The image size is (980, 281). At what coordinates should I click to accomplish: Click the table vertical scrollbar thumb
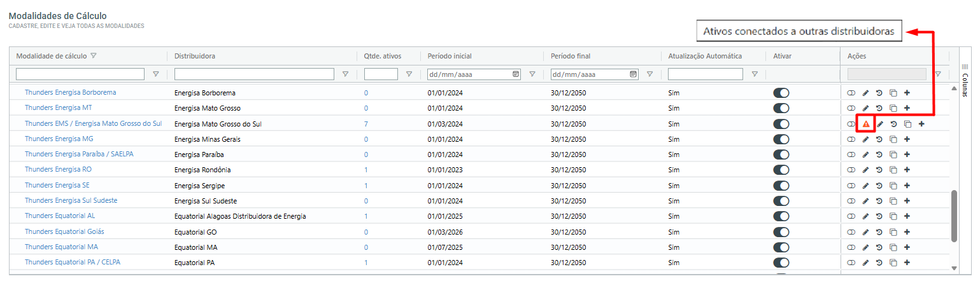[x=954, y=216]
